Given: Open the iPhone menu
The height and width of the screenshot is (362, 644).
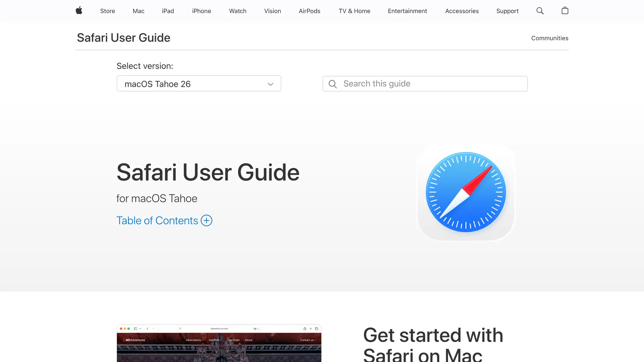Looking at the screenshot, I should tap(202, 11).
